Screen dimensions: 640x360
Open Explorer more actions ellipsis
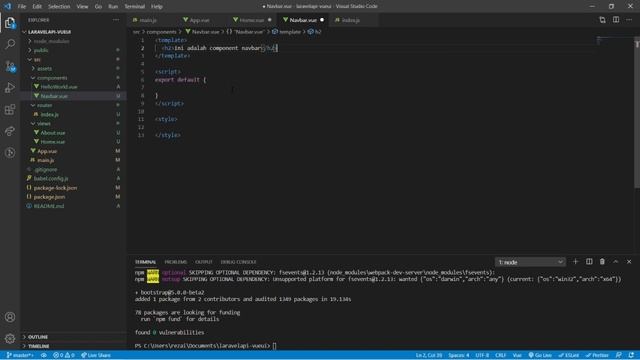(x=116, y=20)
